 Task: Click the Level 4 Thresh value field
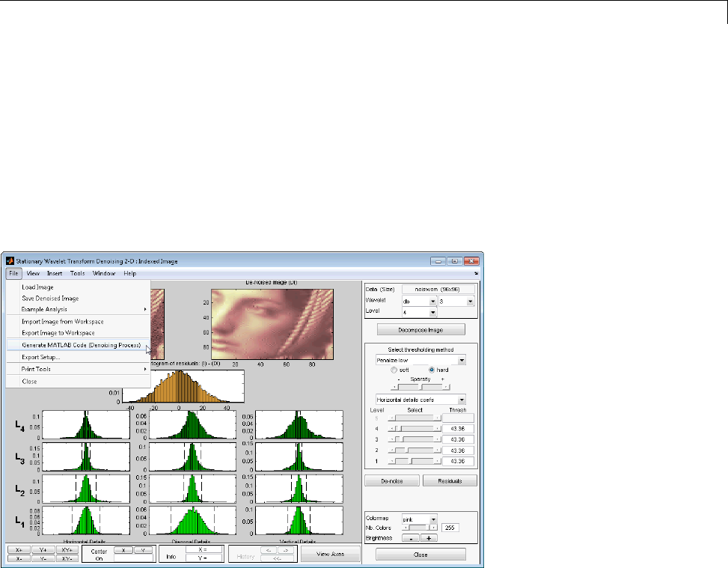458,429
